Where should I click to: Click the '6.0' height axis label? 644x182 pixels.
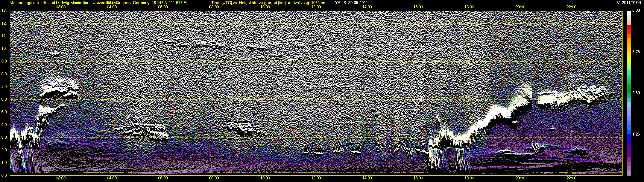(4, 99)
